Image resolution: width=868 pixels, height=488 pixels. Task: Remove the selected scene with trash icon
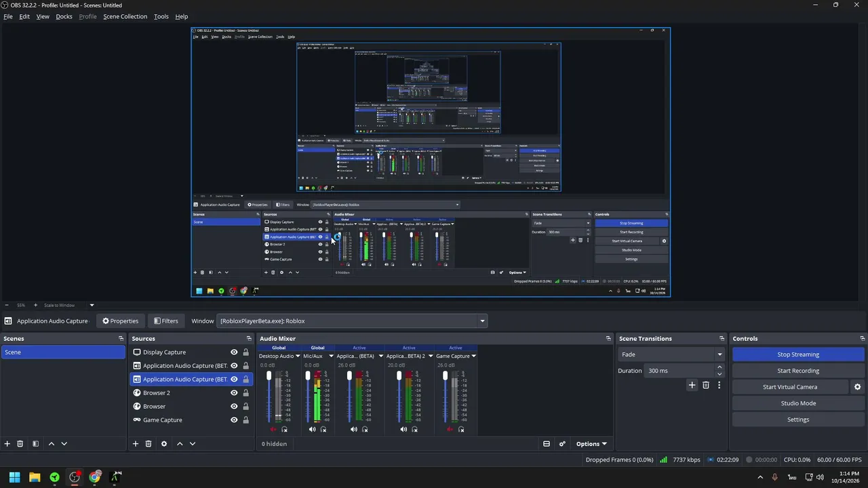(20, 444)
